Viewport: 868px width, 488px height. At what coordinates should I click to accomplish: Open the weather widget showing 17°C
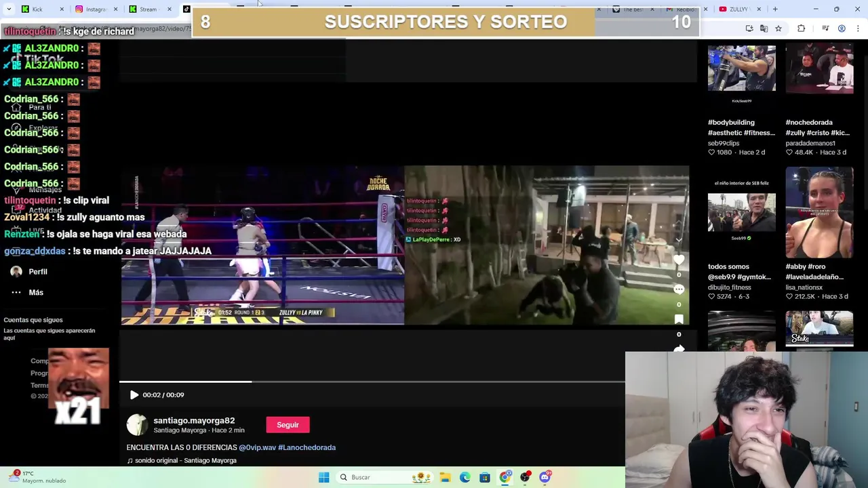[37, 477]
